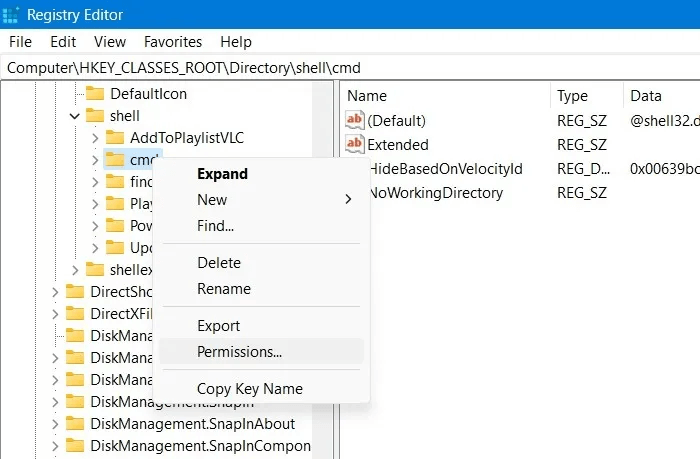Choose Find... in the context menu
The width and height of the screenshot is (700, 459).
[x=261, y=225]
